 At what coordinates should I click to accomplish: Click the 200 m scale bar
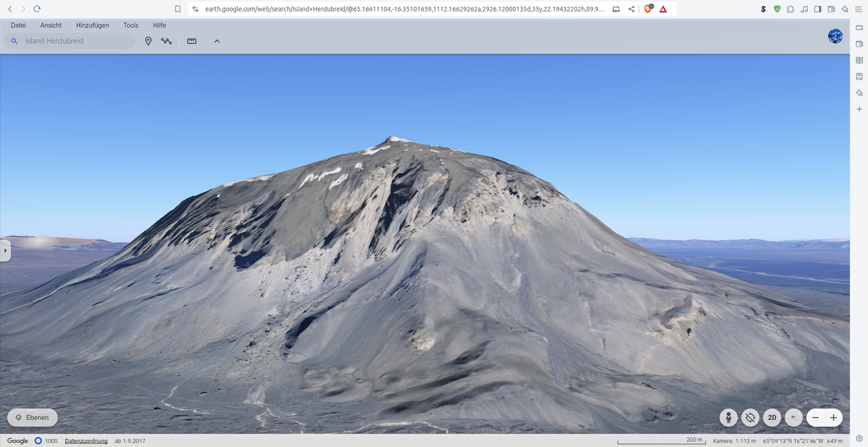661,441
